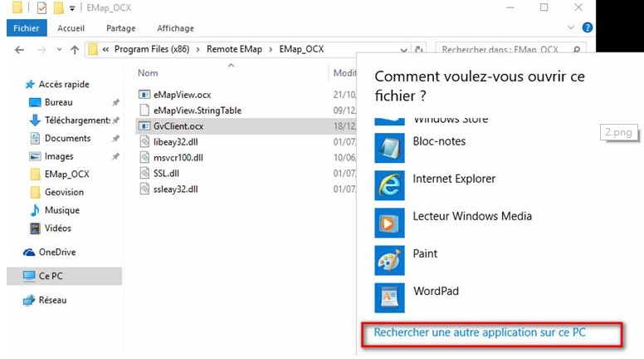Click the search magnifier icon

pyautogui.click(x=577, y=50)
